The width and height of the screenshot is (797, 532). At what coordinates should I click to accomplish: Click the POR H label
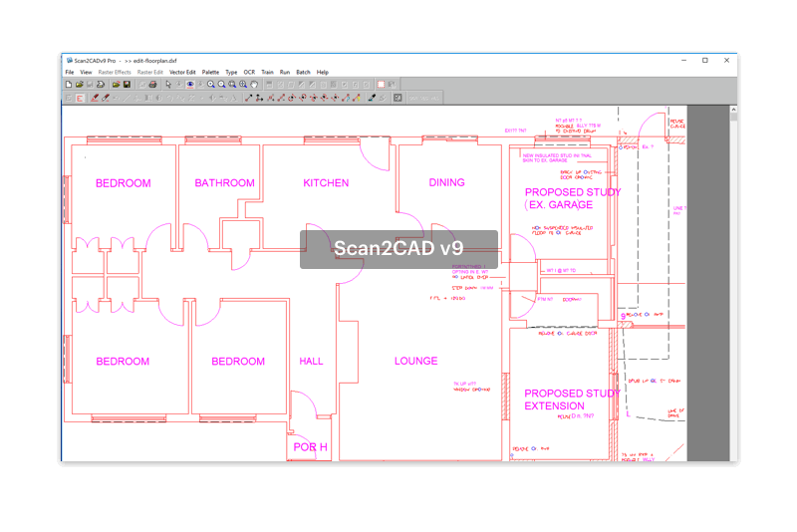[310, 447]
